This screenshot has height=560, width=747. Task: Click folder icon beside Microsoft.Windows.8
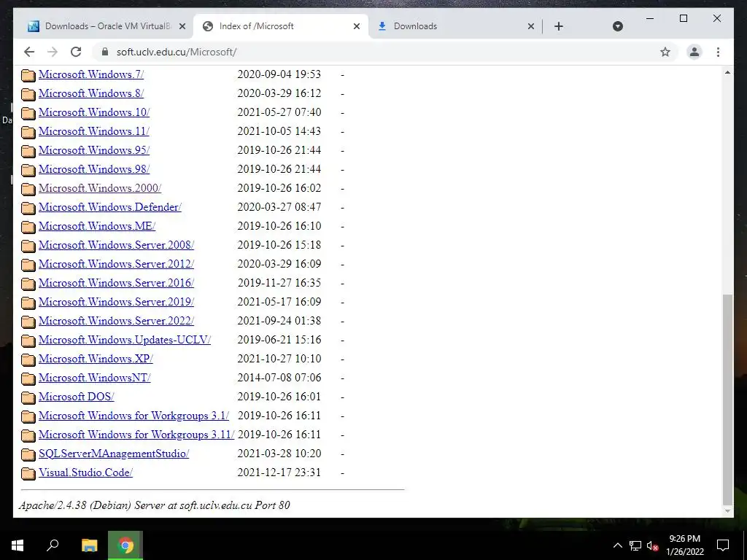[x=28, y=94]
